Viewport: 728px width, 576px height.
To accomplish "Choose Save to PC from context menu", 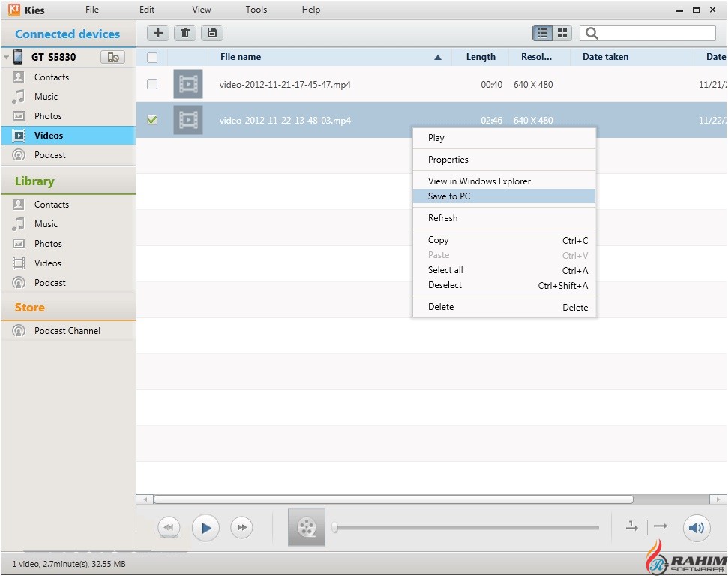I will coord(449,196).
